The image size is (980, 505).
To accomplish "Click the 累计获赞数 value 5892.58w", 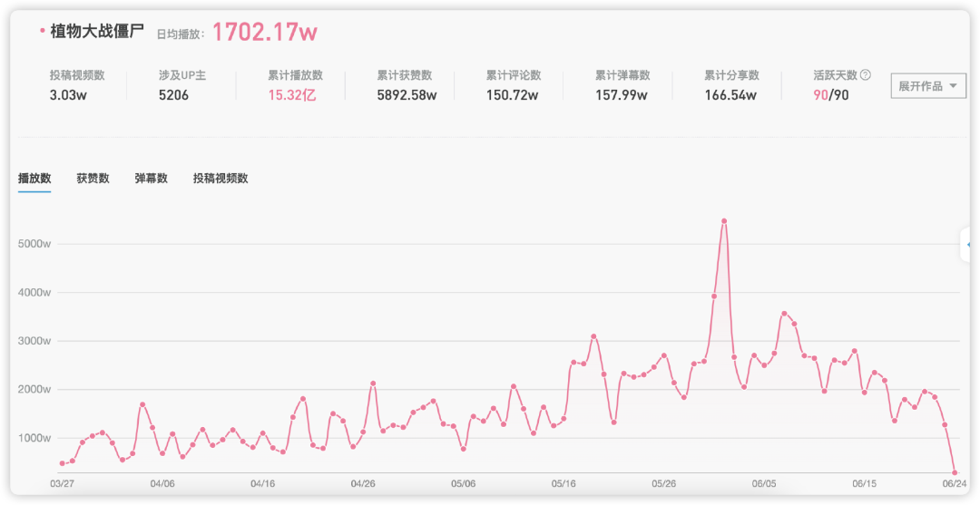I will [407, 95].
